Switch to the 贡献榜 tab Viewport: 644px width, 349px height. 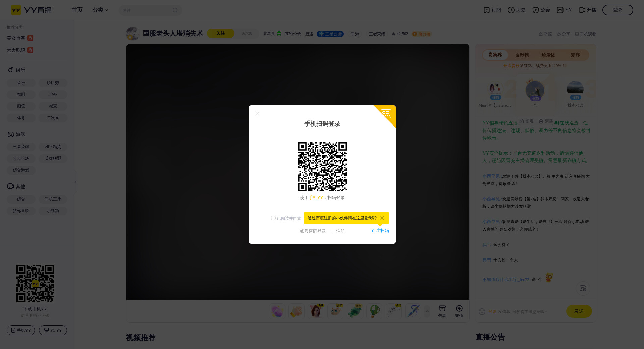pos(522,55)
